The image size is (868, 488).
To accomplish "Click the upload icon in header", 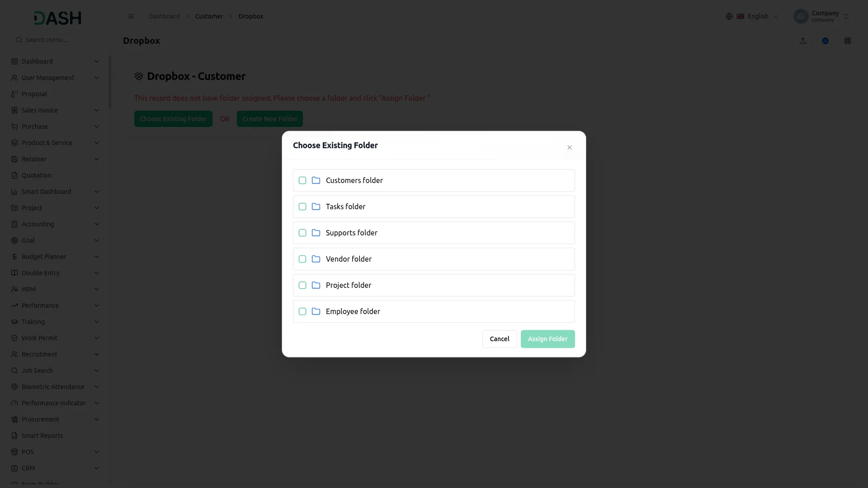I will [803, 41].
